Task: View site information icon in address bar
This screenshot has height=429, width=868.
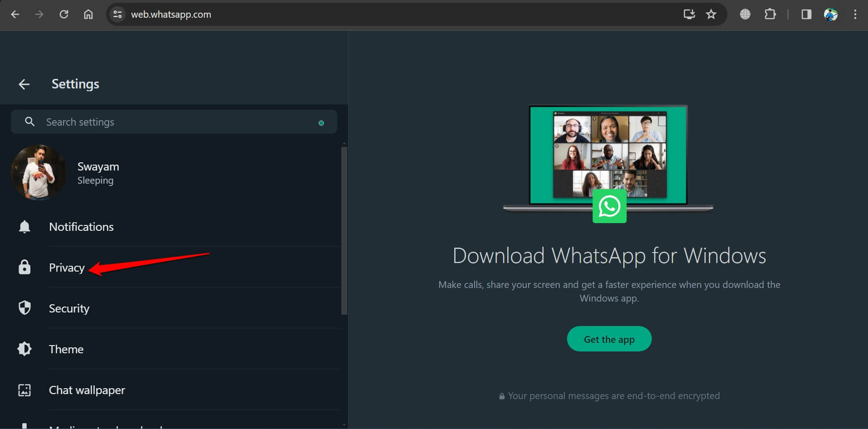Action: pos(118,15)
